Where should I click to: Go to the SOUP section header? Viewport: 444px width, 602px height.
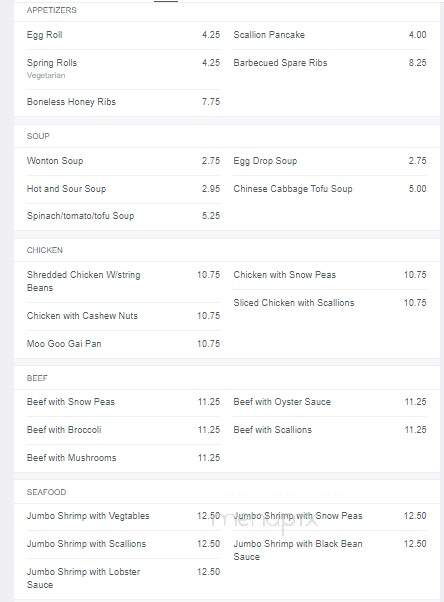point(38,136)
